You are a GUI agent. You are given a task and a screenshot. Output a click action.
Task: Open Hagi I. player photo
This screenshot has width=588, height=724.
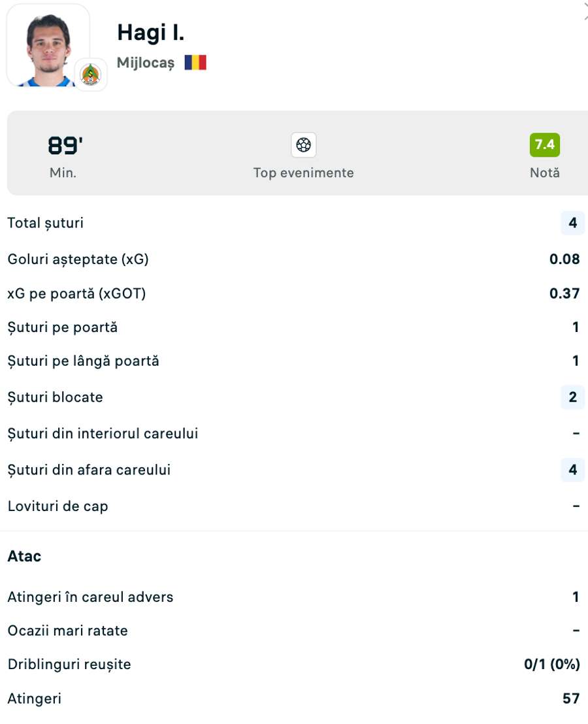48,46
